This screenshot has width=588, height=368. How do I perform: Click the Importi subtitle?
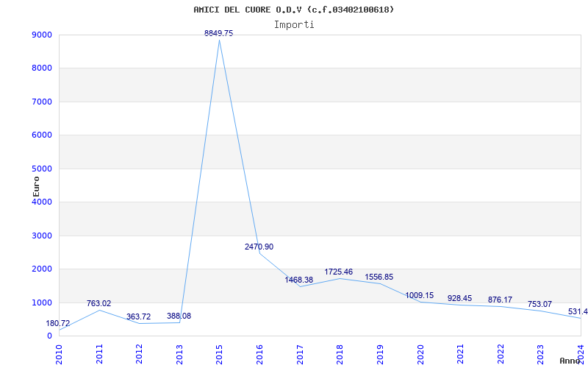coord(294,25)
